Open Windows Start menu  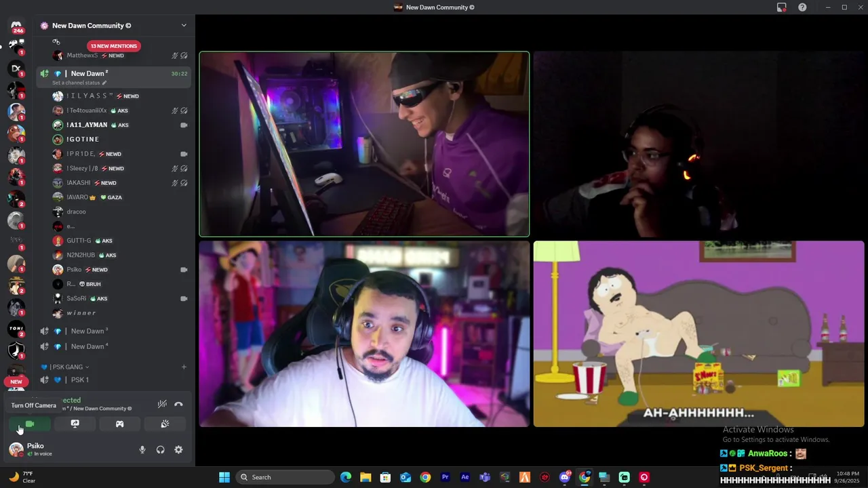224,477
